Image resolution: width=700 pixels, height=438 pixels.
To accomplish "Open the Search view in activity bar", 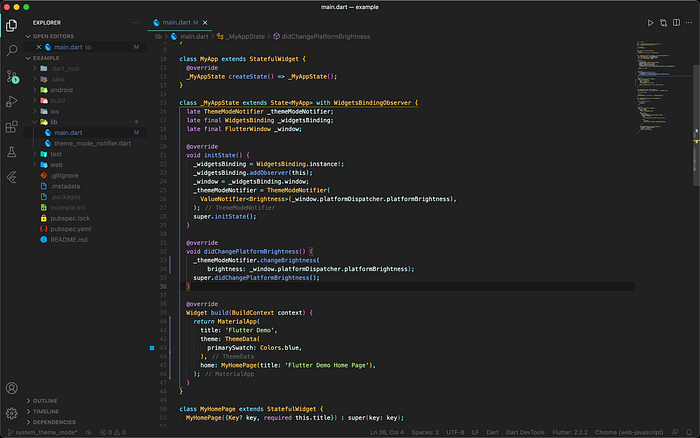I will [x=12, y=50].
